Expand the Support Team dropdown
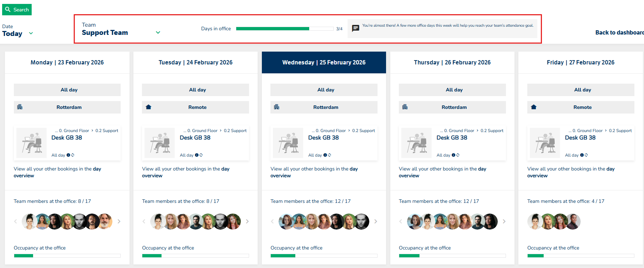Image resolution: width=644 pixels, height=268 pixels. pos(158,32)
